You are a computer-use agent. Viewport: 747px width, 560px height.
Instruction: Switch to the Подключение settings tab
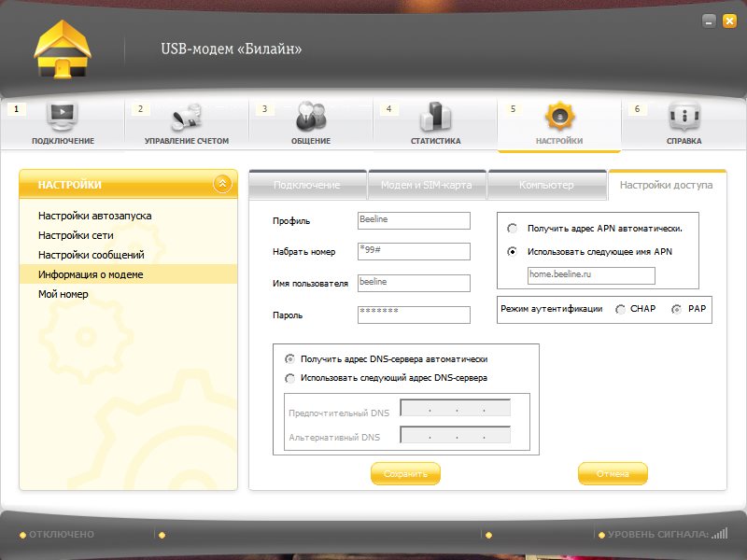point(307,185)
